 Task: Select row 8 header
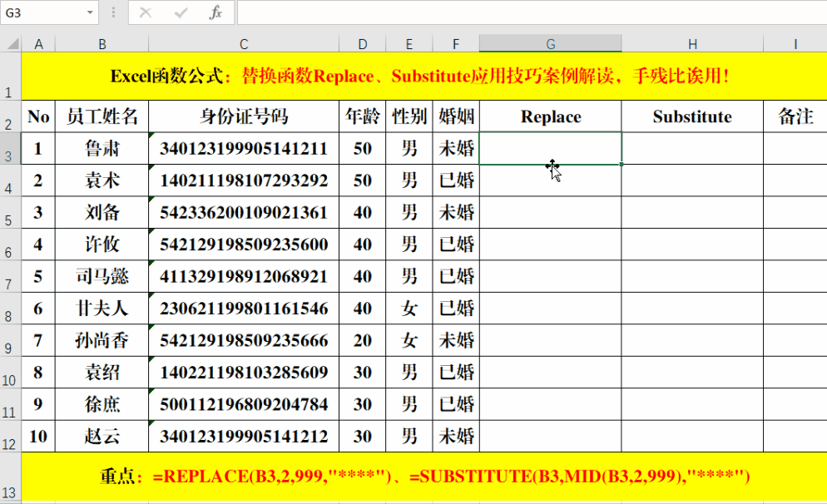[11, 309]
